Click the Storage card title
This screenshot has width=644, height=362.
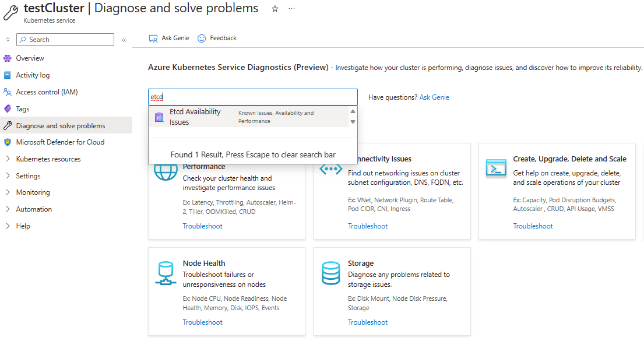(361, 263)
